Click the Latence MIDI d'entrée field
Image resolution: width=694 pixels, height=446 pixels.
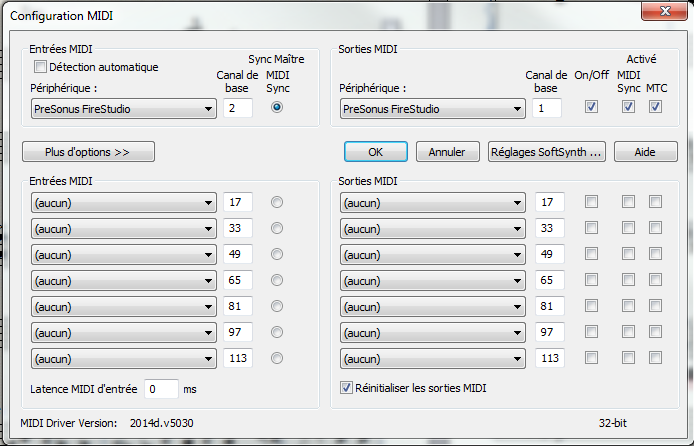pyautogui.click(x=161, y=388)
